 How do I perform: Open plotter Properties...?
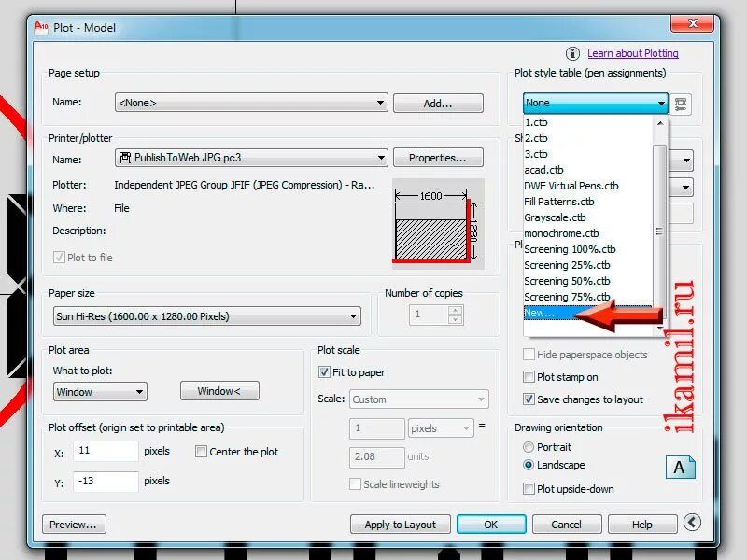(438, 158)
